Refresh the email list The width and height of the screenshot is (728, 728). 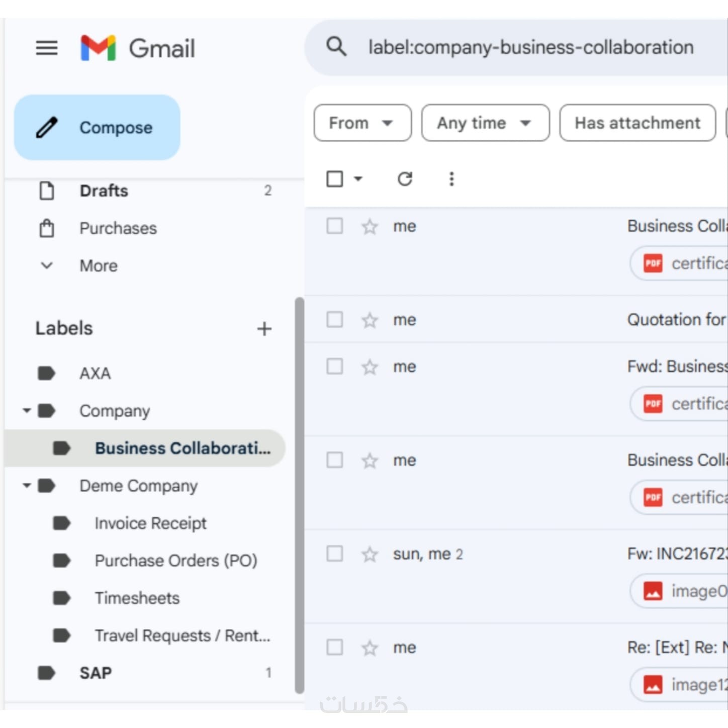pos(405,179)
